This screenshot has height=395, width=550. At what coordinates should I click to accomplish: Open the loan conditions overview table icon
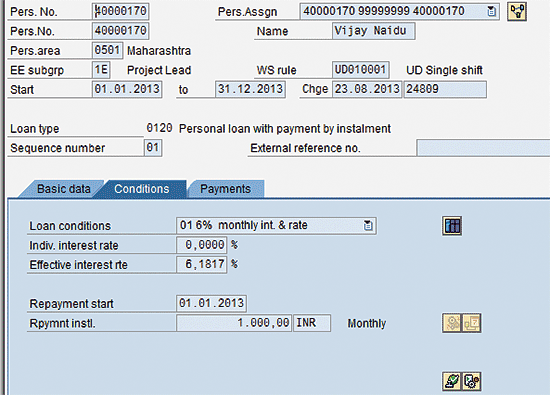click(x=452, y=226)
